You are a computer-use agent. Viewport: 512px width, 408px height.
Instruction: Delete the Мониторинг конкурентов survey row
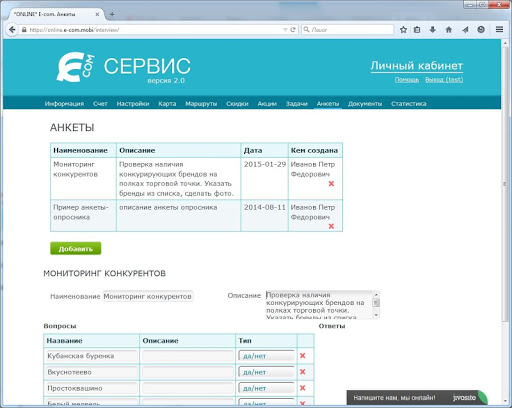click(331, 184)
